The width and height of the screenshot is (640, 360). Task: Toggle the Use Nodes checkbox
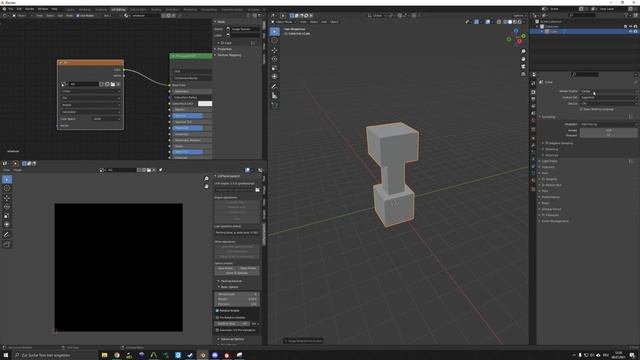[x=78, y=16]
